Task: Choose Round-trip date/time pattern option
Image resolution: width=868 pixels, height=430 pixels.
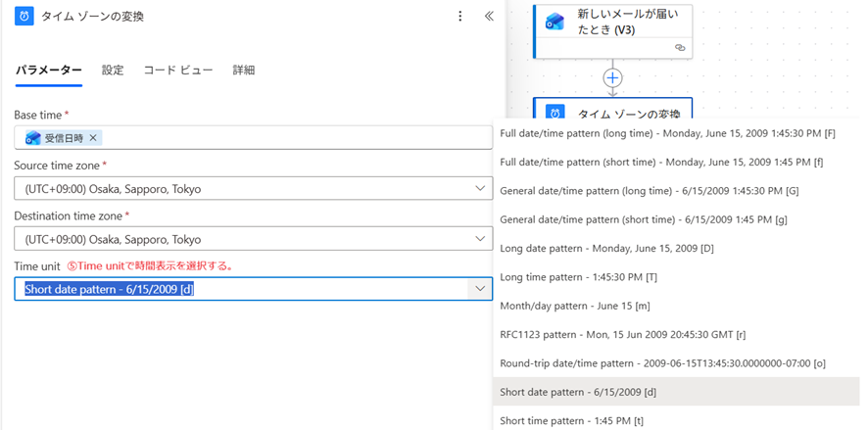Action: point(662,363)
